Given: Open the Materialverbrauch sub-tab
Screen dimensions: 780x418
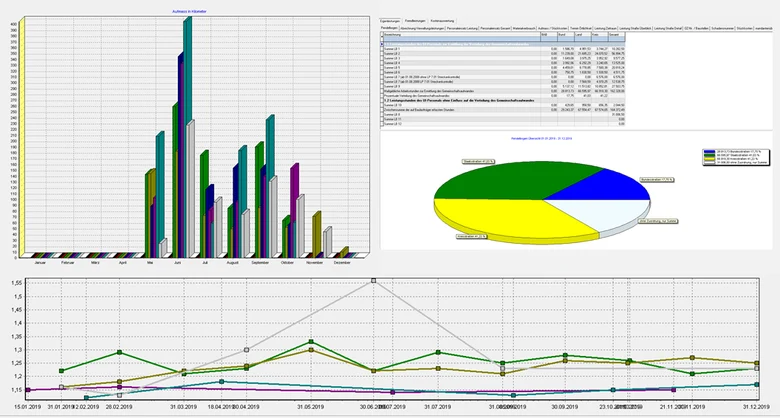Looking at the screenshot, I should click(x=524, y=28).
